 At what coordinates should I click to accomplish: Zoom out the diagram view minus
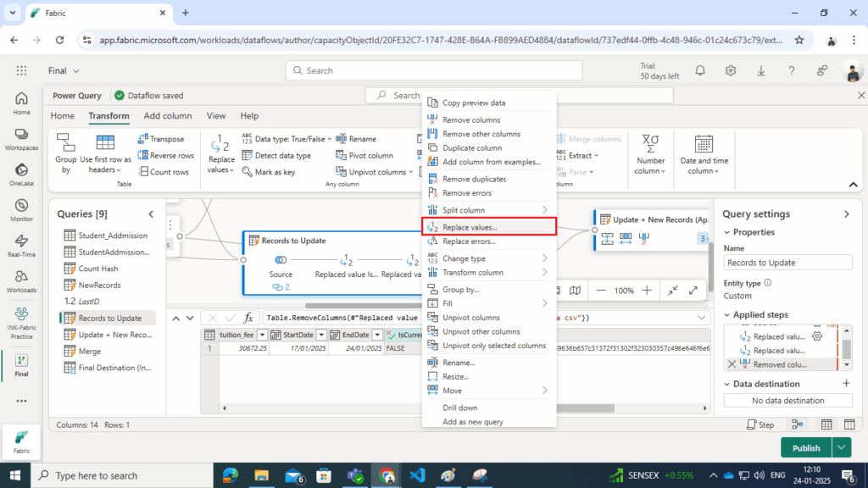[x=601, y=291]
